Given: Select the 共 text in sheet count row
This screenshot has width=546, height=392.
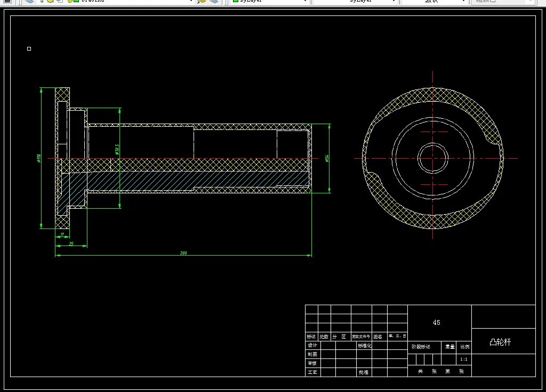Looking at the screenshot, I should coord(420,371).
